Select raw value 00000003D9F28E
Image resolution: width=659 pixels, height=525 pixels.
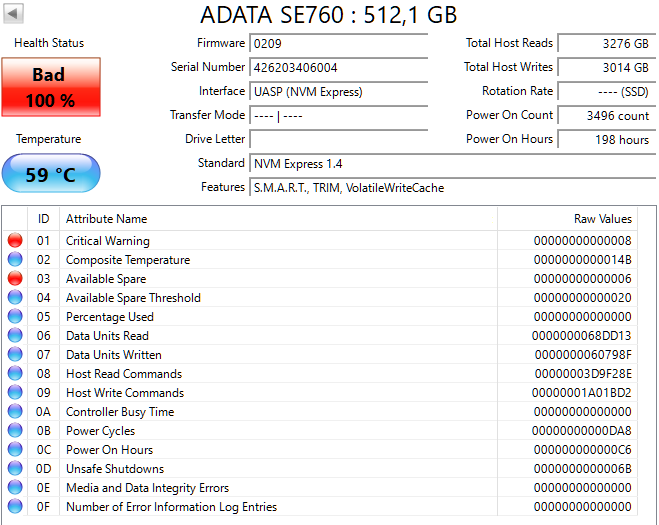(583, 374)
